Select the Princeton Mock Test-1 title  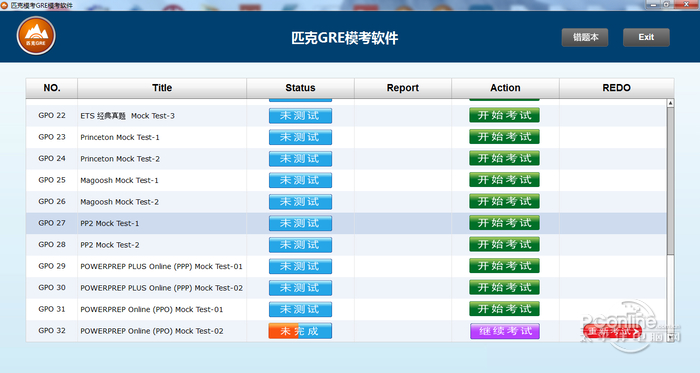[x=120, y=137]
